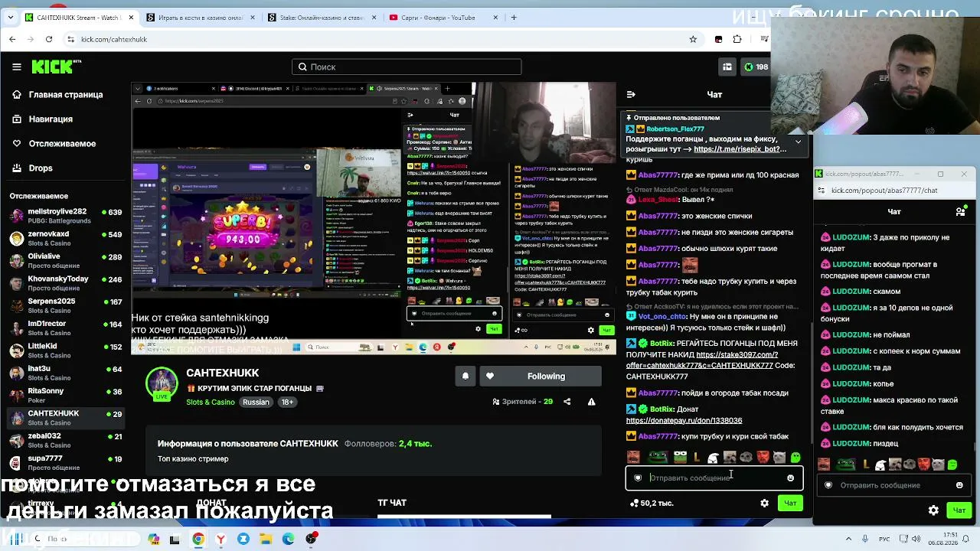The width and height of the screenshot is (980, 551).
Task: Open melstroylive282 in followed channels
Action: pyautogui.click(x=65, y=216)
